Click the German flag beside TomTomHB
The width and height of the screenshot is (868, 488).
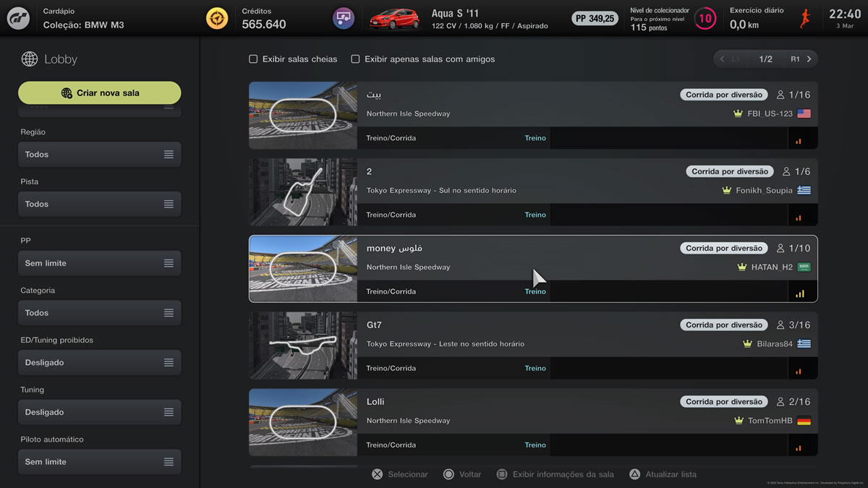point(804,420)
